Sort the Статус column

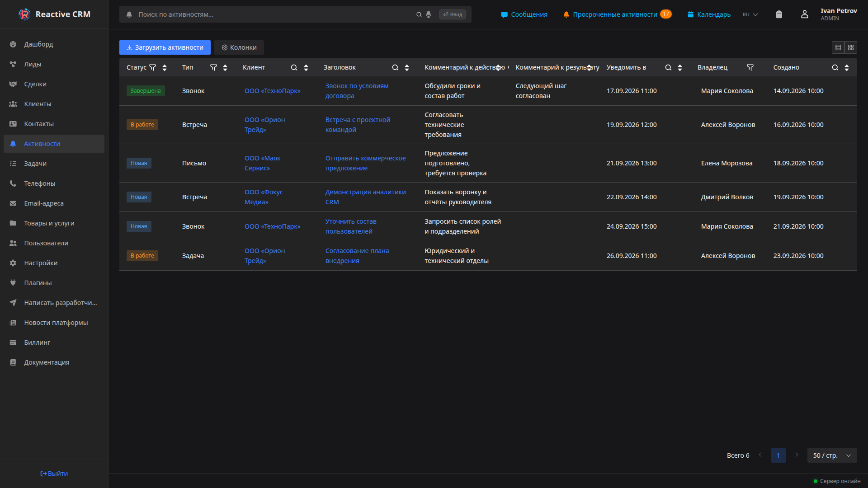point(165,67)
